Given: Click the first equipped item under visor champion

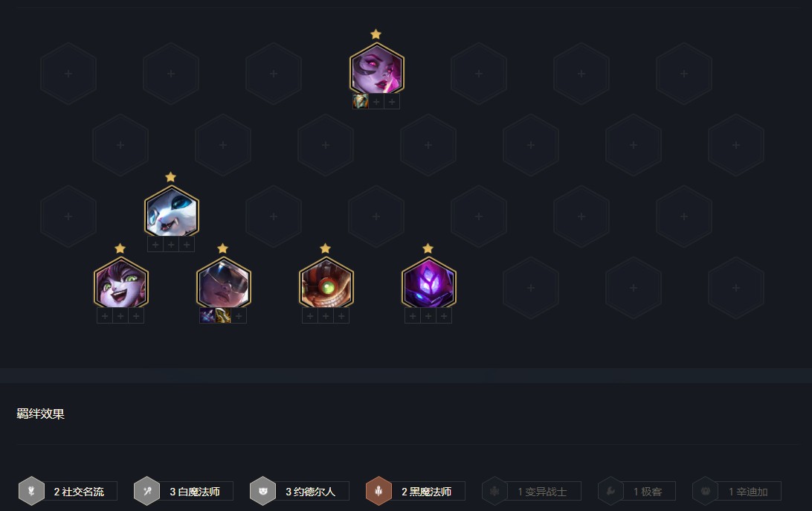Looking at the screenshot, I should 207,315.
